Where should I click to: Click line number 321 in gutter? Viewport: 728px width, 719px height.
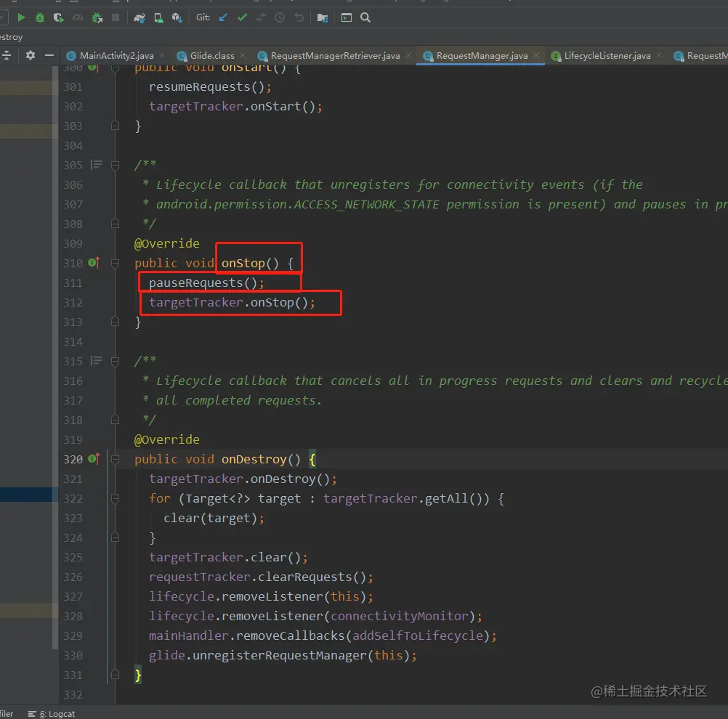click(x=73, y=479)
